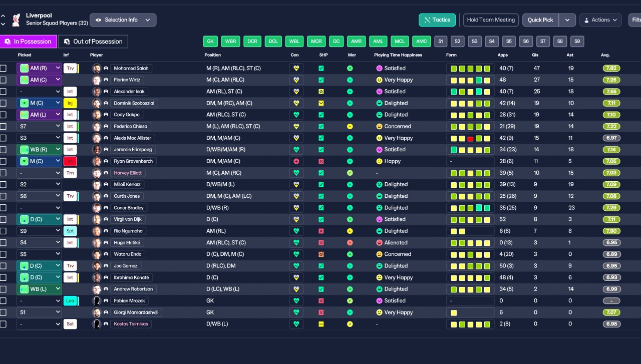Click Cody Gakpo's Int info badge
The image size is (641, 364).
coord(70,115)
